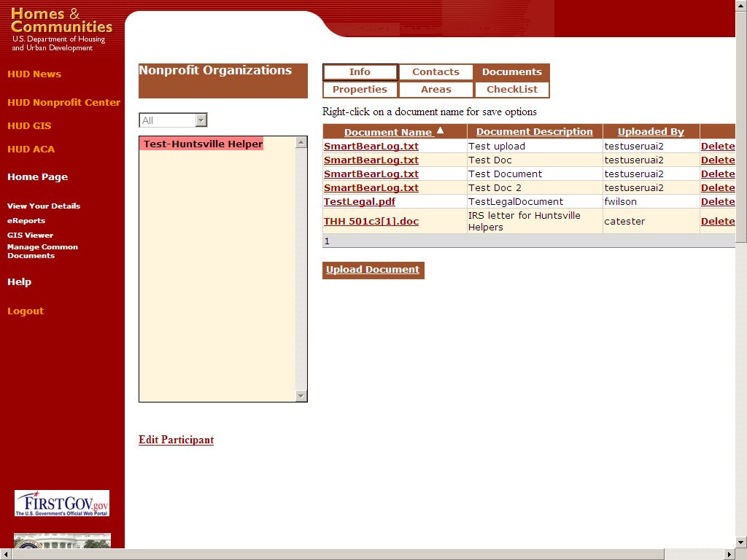Launch the GIS Viewer
Viewport: 747px width, 560px height.
pyautogui.click(x=30, y=235)
